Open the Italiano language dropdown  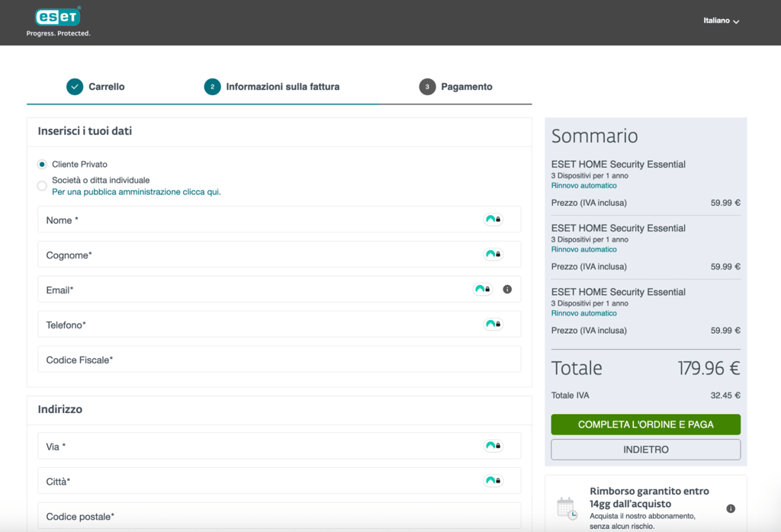point(721,21)
